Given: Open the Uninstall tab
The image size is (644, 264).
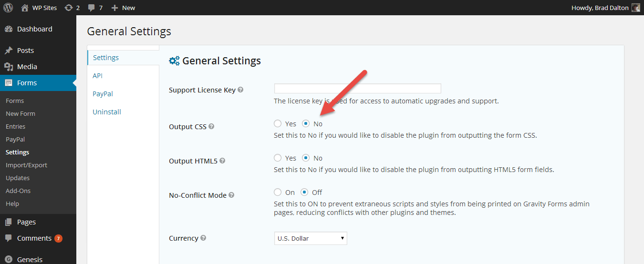Looking at the screenshot, I should coord(107,112).
